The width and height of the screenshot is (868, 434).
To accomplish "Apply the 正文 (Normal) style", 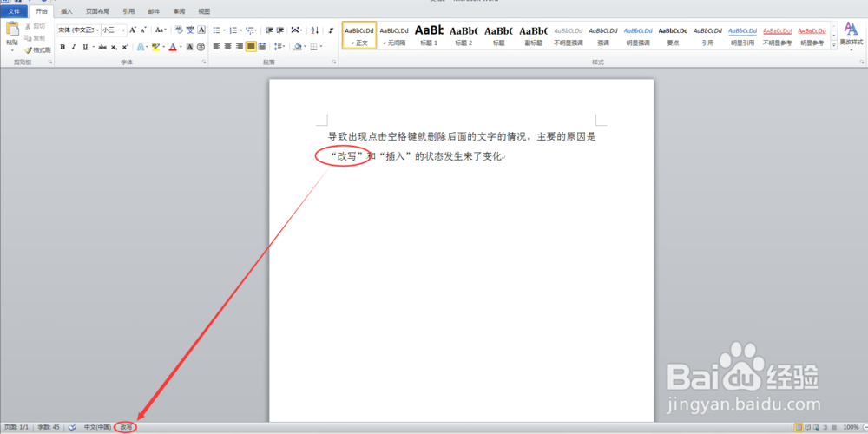I will click(x=359, y=36).
